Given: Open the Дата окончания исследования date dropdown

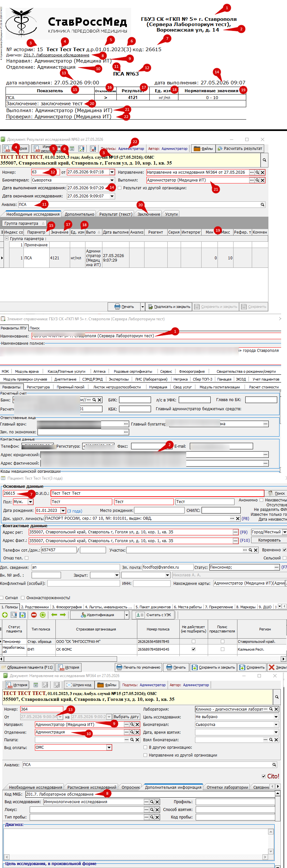Looking at the screenshot, I should pos(112,196).
